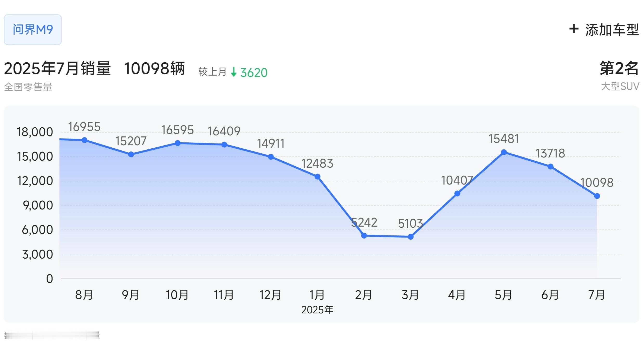The image size is (644, 362).
Task: Click the 15481 value label
Action: [504, 139]
